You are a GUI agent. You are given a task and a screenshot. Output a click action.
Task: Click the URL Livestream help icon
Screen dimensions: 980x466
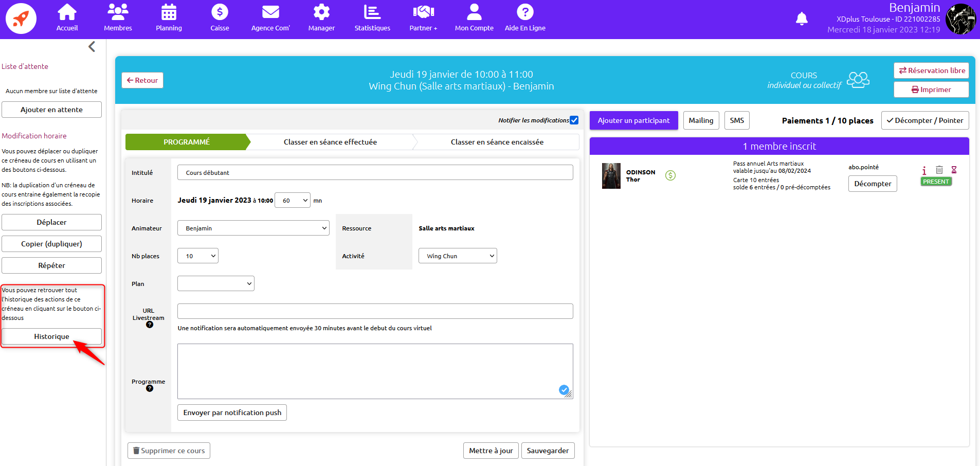tap(149, 325)
